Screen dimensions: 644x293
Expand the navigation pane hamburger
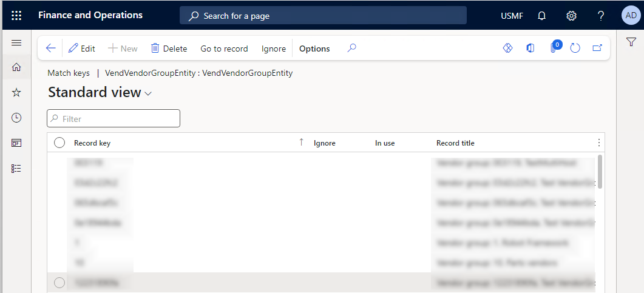coord(16,42)
